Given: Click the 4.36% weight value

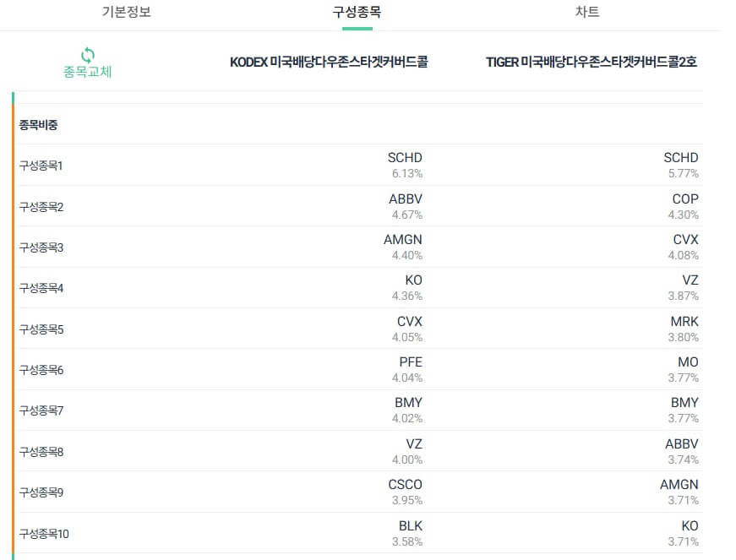Looking at the screenshot, I should point(407,296).
